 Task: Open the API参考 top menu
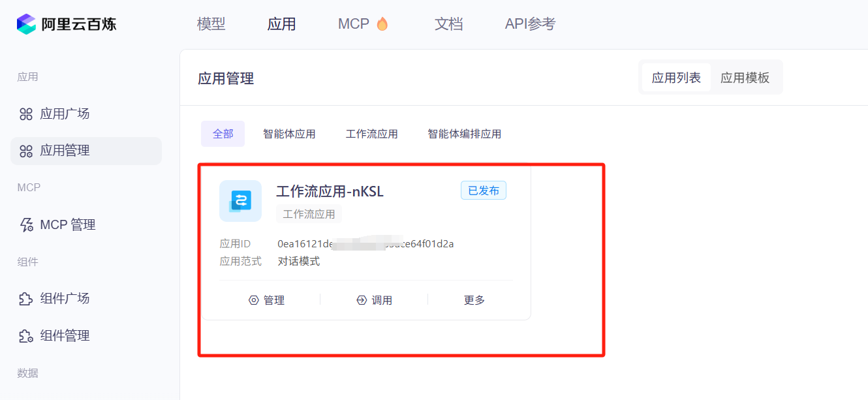pyautogui.click(x=530, y=24)
